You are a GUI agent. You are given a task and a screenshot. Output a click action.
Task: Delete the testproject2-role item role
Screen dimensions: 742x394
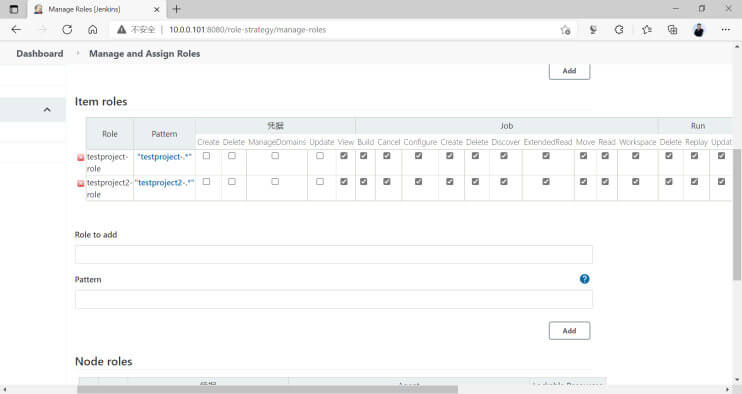pyautogui.click(x=80, y=184)
